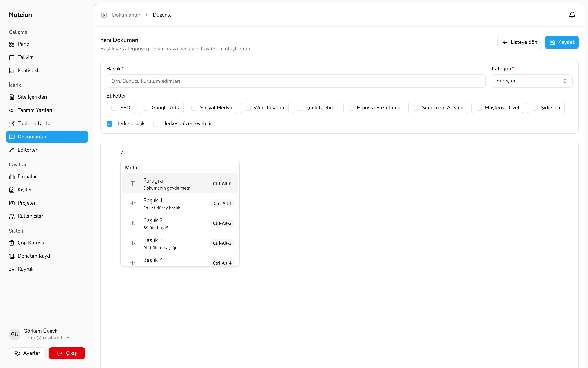Check the Google Ads tag
Screen dimensions: 588x368
pos(146,108)
